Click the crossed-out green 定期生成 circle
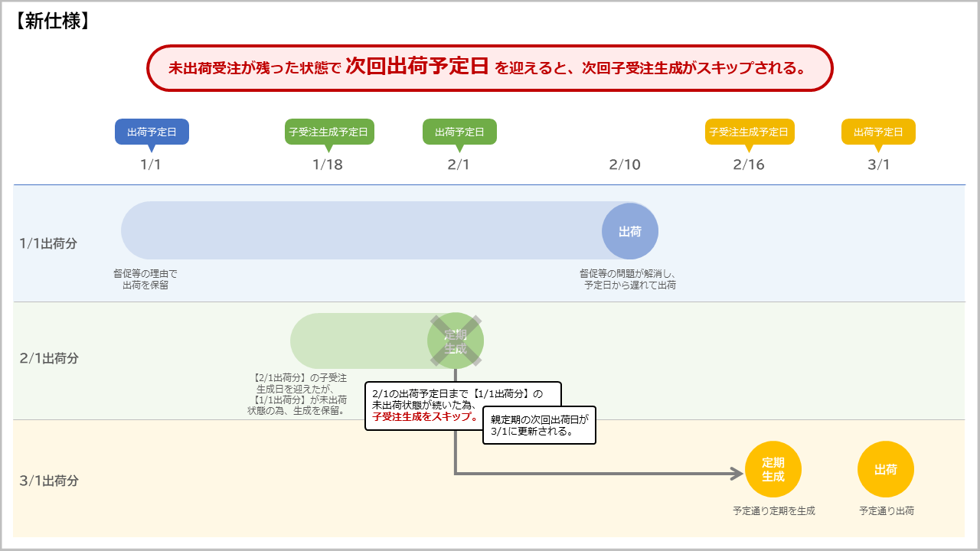Viewport: 980px width, 551px height. pos(456,341)
